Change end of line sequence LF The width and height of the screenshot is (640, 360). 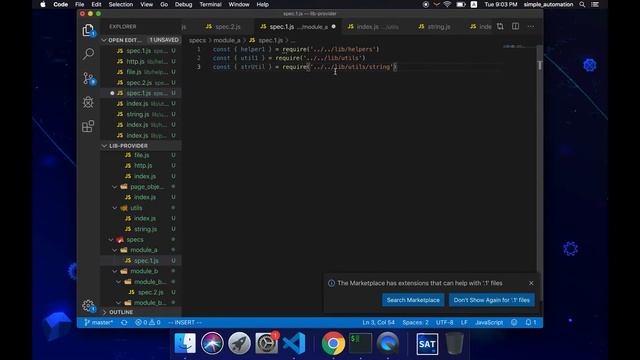tap(464, 322)
